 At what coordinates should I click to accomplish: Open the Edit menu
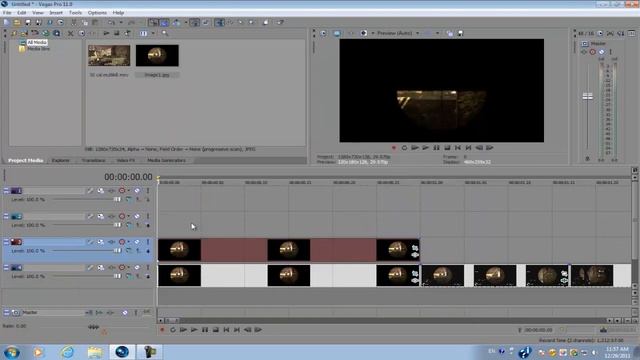coord(22,13)
